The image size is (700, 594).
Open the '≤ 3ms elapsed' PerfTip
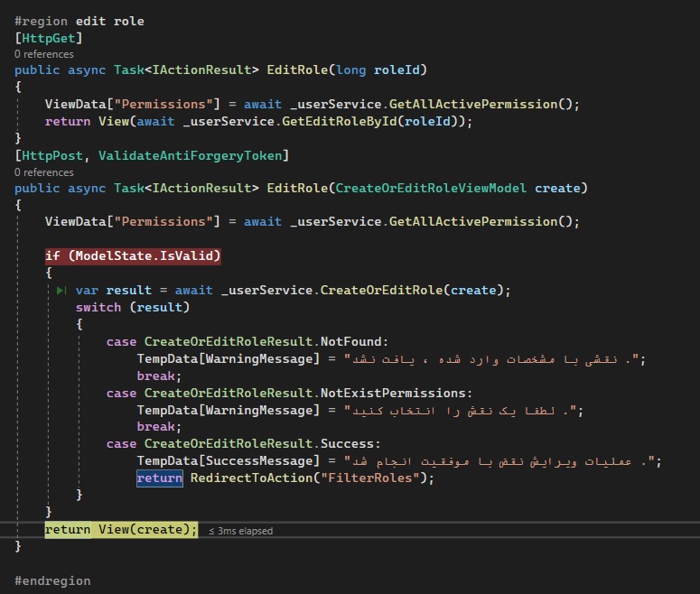(240, 531)
